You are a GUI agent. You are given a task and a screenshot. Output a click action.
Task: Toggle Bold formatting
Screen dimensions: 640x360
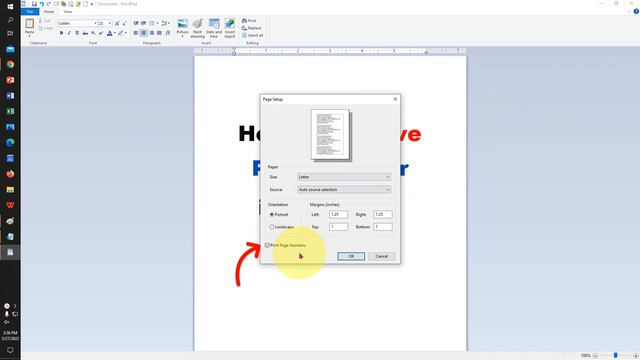point(61,33)
